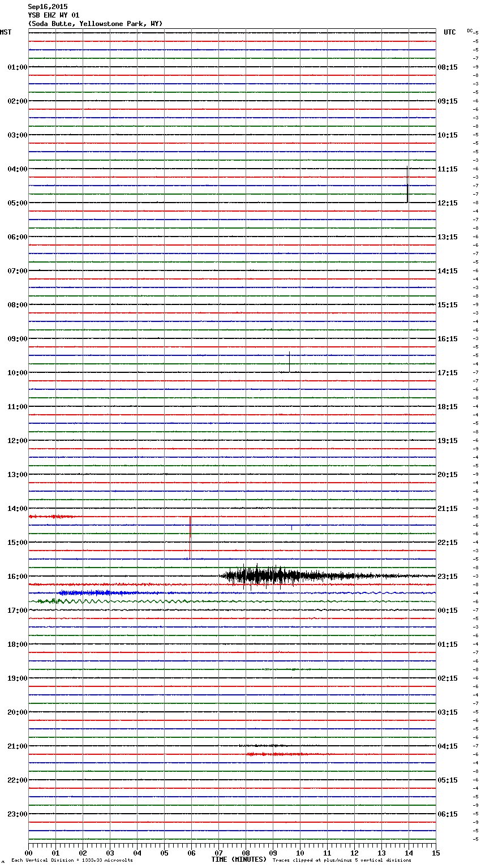Click the 08:15 UTC time label
The image size is (481, 868).
[448, 67]
